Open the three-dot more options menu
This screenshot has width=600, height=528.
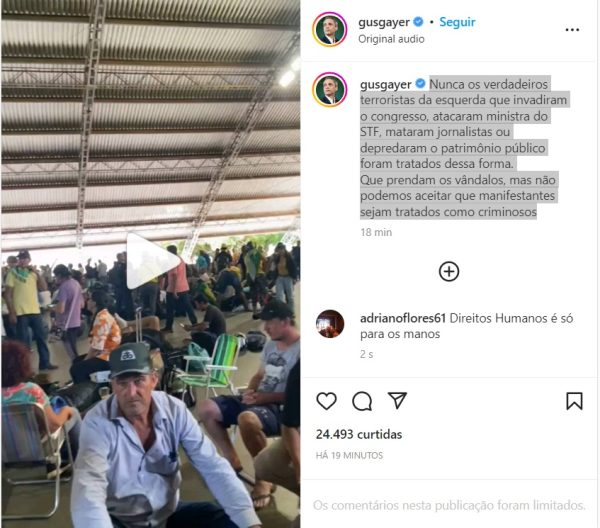click(572, 30)
